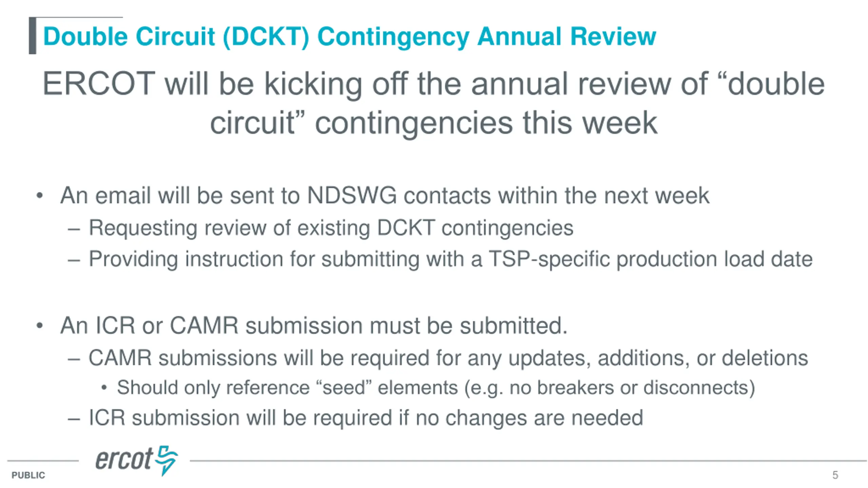Click "Providing instruction for submitting" sub-bullet
This screenshot has height=488, width=868.
(x=451, y=259)
